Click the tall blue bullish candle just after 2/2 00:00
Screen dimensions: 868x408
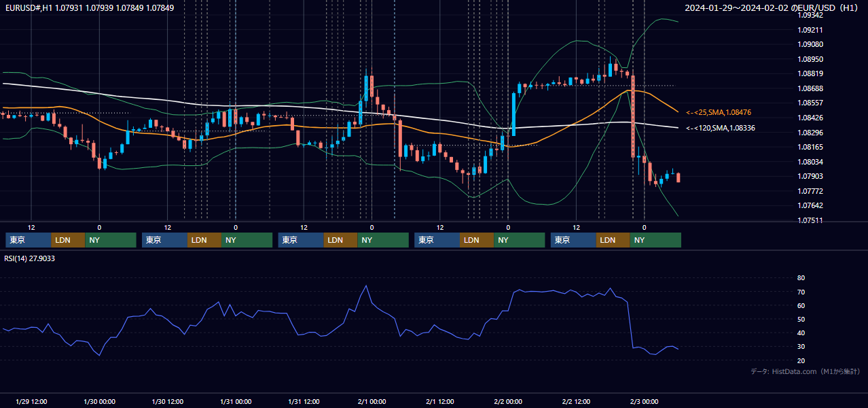tap(514, 114)
